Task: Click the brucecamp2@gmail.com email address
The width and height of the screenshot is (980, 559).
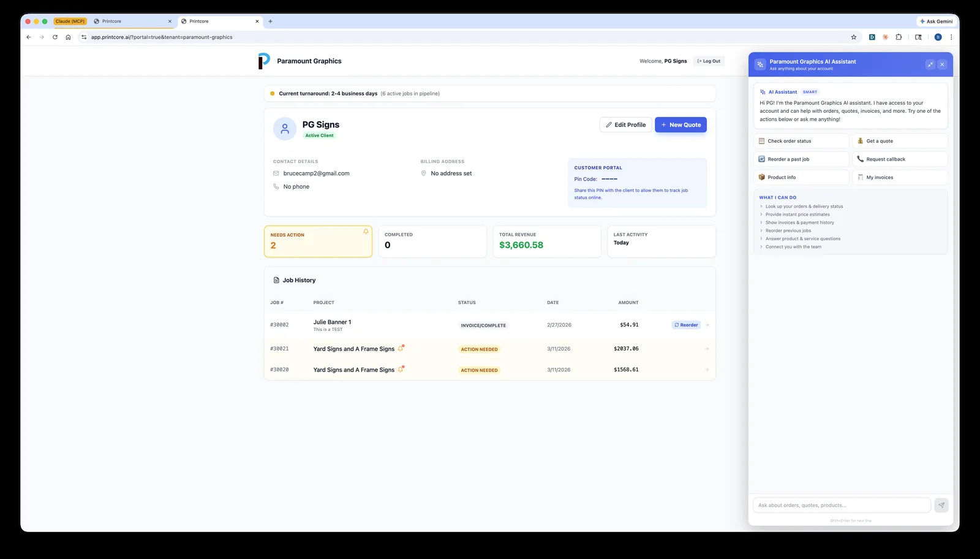Action: point(316,173)
